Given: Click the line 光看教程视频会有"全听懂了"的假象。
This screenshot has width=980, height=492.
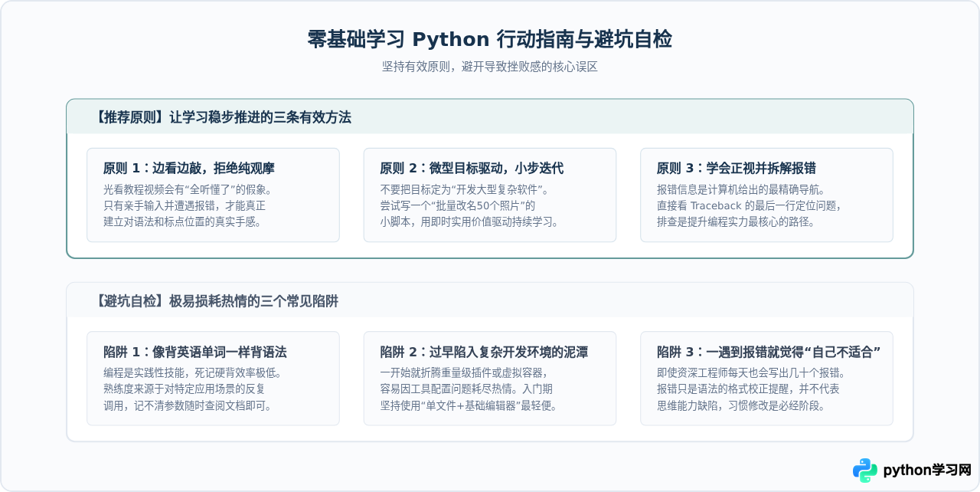Looking at the screenshot, I should pyautogui.click(x=188, y=189).
